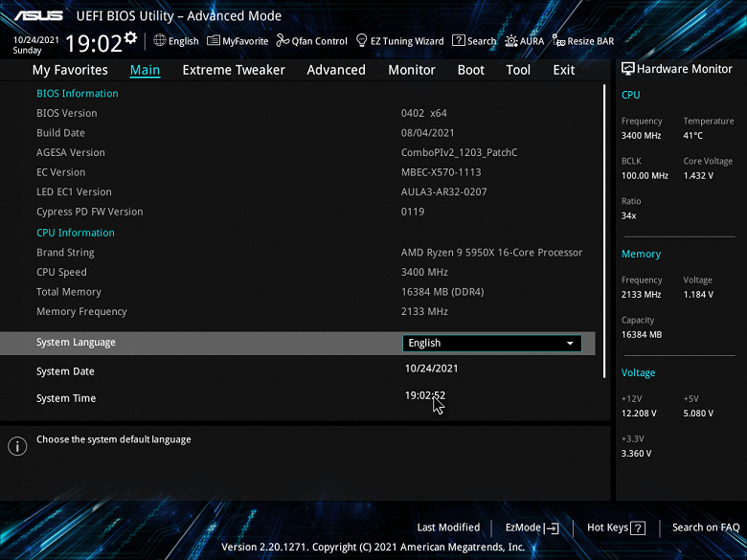Switch to My Favorites tab
747x560 pixels.
click(x=70, y=70)
